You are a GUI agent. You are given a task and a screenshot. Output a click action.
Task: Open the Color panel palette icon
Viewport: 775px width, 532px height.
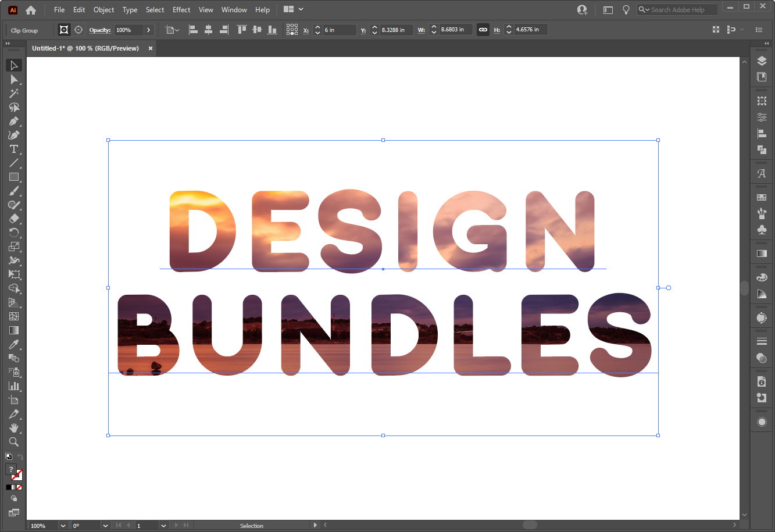(762, 277)
